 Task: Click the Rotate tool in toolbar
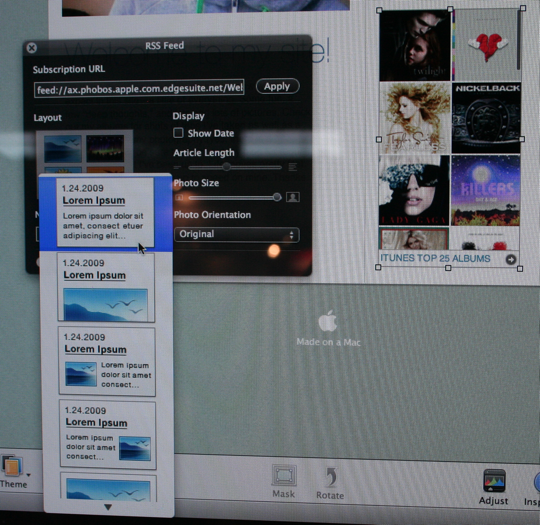pyautogui.click(x=330, y=483)
